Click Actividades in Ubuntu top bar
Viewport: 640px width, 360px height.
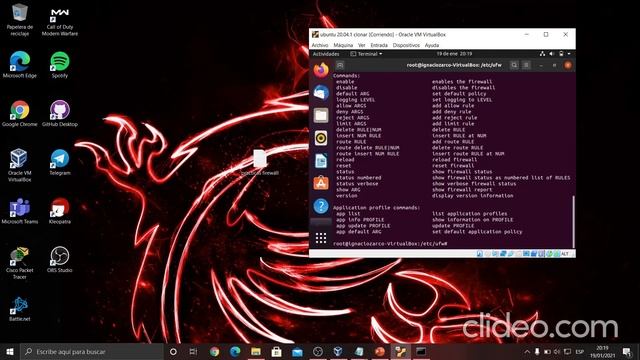[326, 54]
